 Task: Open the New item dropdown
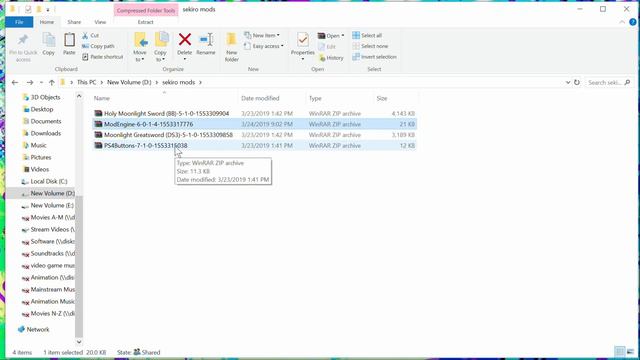pyautogui.click(x=262, y=36)
